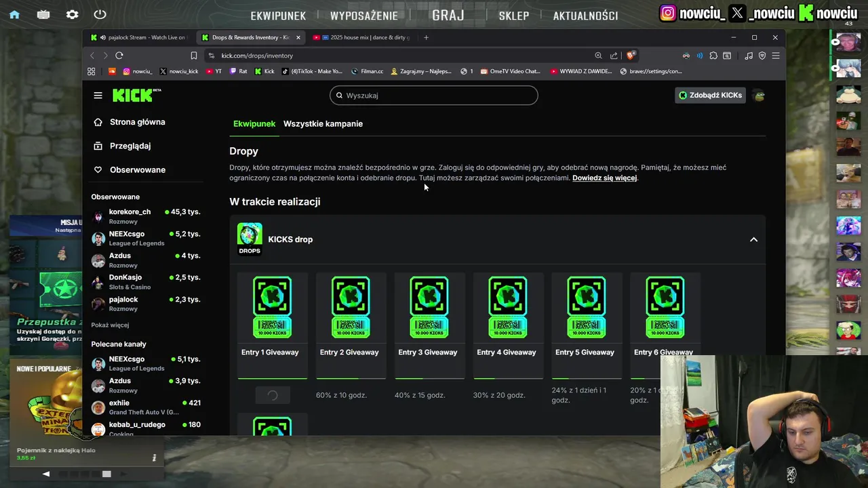Open the game settings gear icon
The width and height of the screenshot is (868, 488).
point(72,14)
